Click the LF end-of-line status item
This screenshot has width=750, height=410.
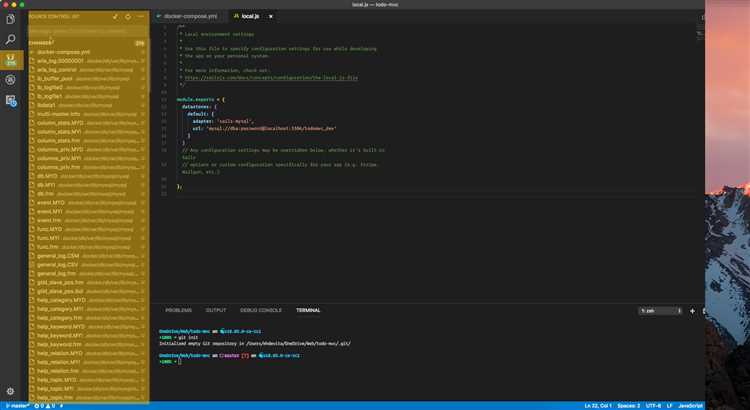670,406
